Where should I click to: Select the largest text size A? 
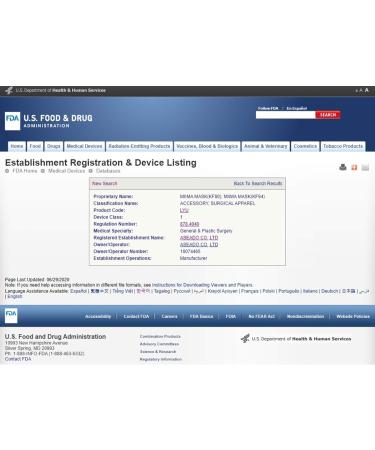(x=367, y=90)
